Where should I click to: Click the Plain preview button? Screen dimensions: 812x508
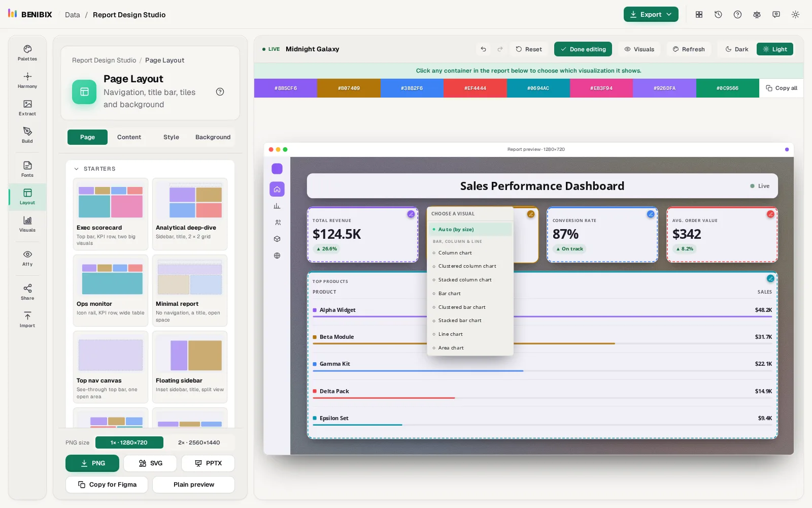[x=193, y=485]
